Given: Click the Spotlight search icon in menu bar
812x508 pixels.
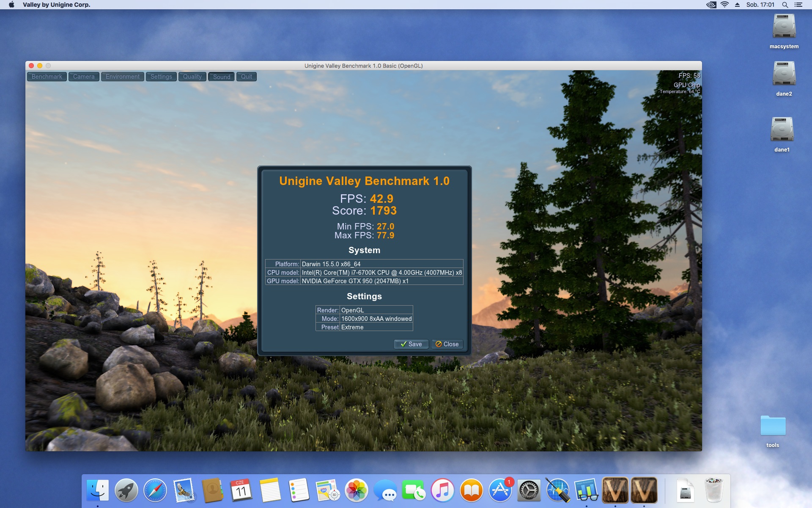Looking at the screenshot, I should [x=785, y=5].
